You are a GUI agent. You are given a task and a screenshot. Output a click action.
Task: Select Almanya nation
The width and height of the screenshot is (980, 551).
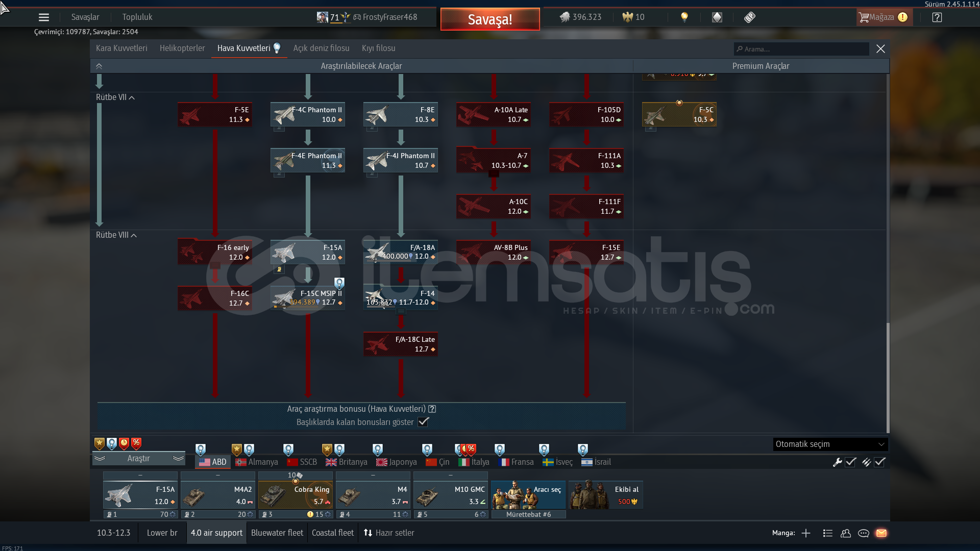[x=257, y=462]
